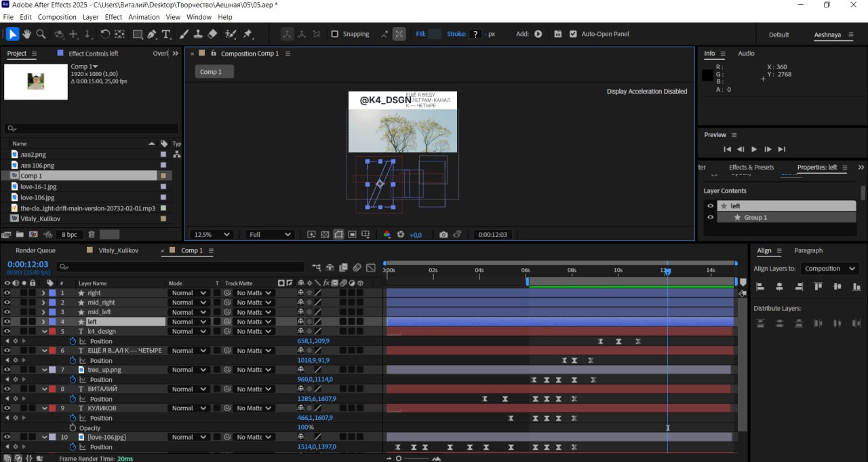Hide the tree_up.png layer

(x=7, y=370)
